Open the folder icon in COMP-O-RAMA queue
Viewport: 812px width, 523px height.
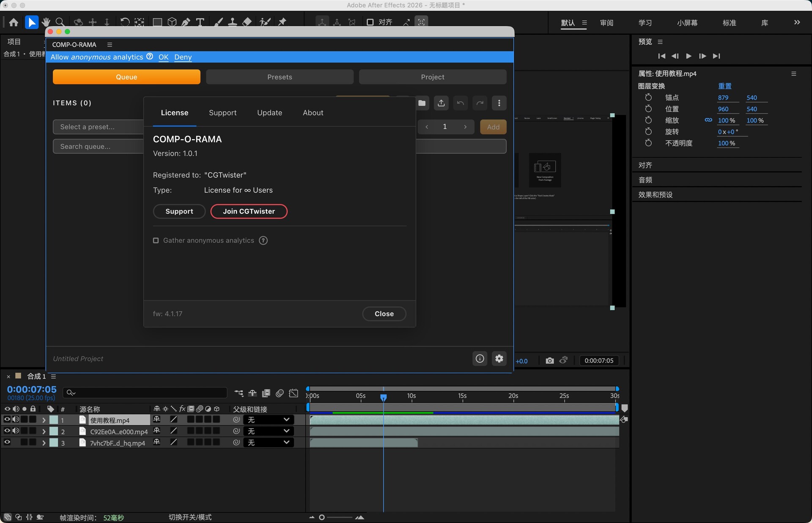tap(422, 103)
